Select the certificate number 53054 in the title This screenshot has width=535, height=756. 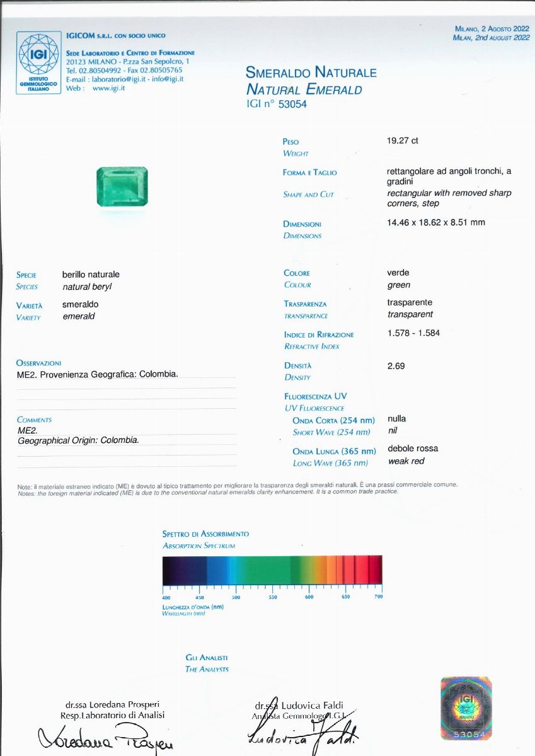pyautogui.click(x=292, y=105)
